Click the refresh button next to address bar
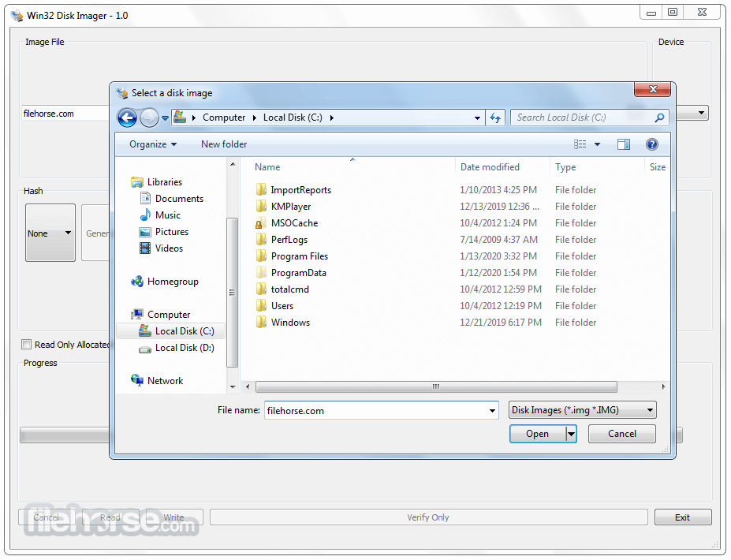Screen dimensions: 731x560 pyautogui.click(x=495, y=118)
